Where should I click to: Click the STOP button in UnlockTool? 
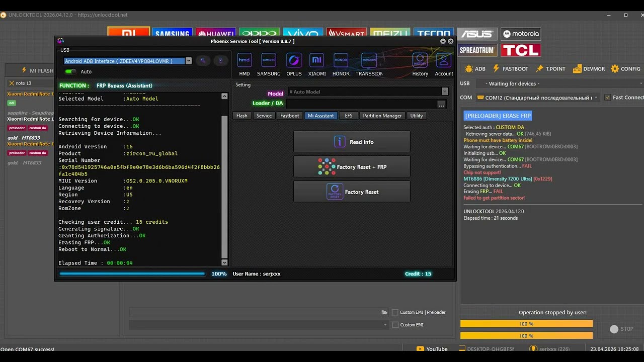622,329
